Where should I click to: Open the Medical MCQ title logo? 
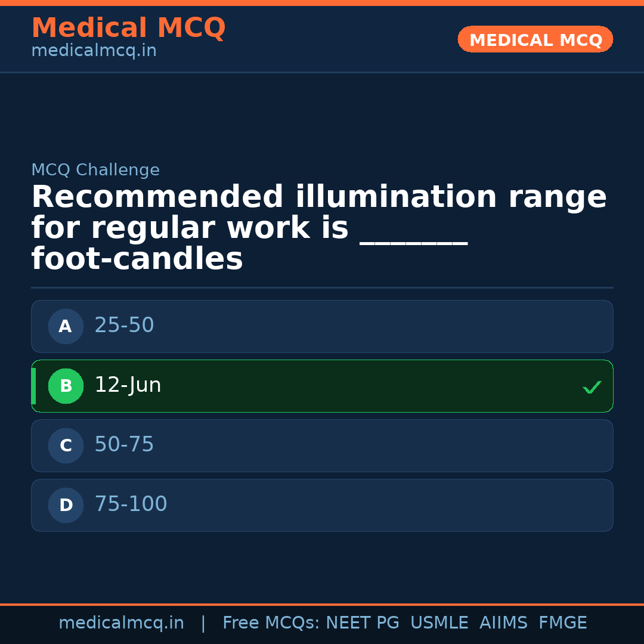128,28
